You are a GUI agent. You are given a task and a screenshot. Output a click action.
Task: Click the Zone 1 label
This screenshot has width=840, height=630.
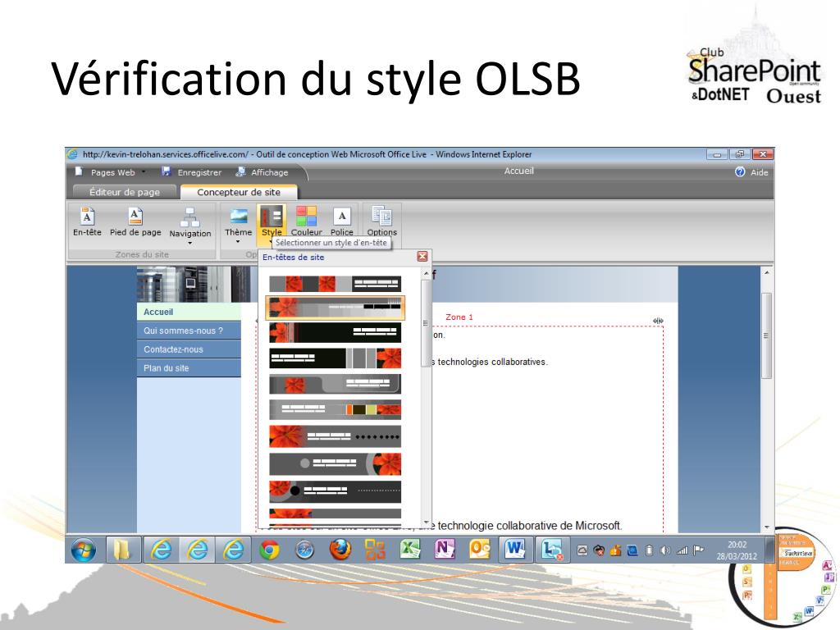coord(459,317)
